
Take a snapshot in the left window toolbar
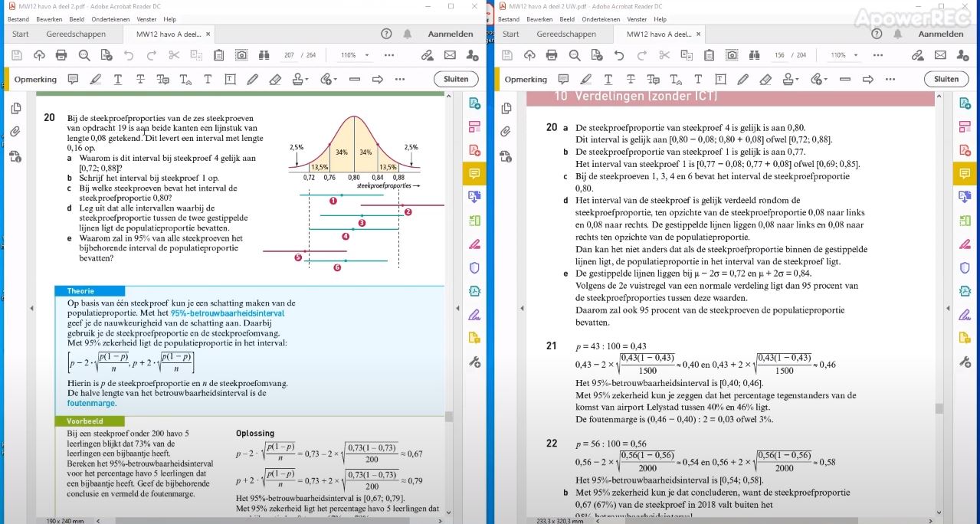(241, 55)
